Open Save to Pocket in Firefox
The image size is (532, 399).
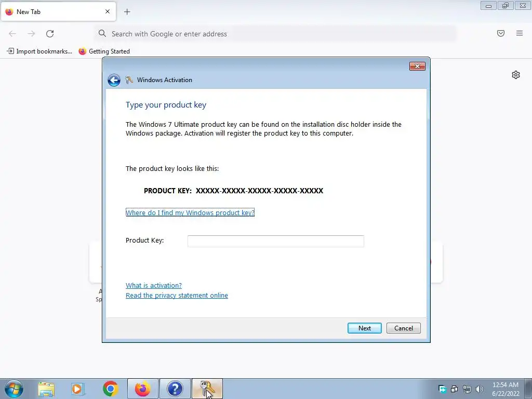tap(501, 33)
